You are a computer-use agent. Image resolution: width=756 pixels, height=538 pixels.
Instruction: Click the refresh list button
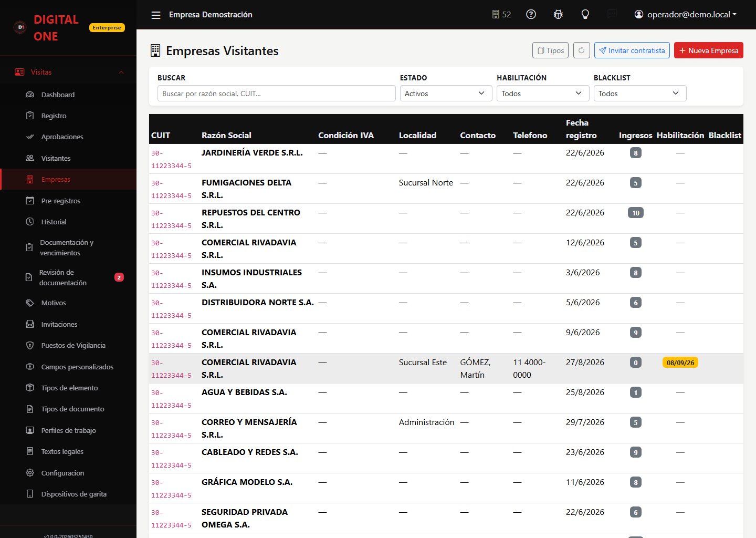(x=582, y=50)
